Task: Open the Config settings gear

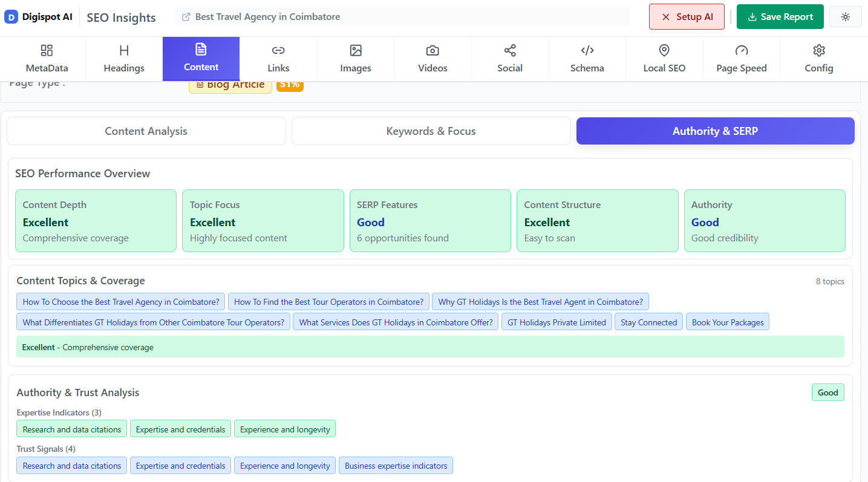Action: click(x=819, y=51)
